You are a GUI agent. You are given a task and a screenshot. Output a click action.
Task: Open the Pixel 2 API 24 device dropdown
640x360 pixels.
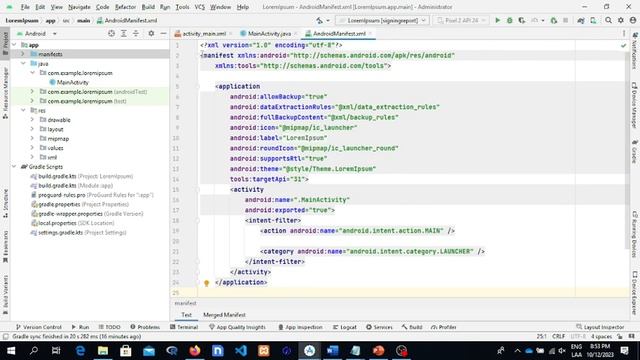point(461,20)
